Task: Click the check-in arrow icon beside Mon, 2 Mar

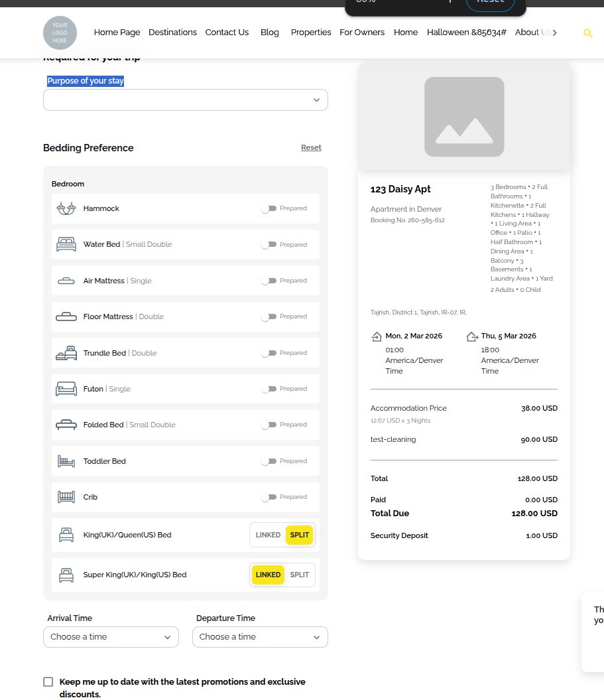Action: [377, 336]
